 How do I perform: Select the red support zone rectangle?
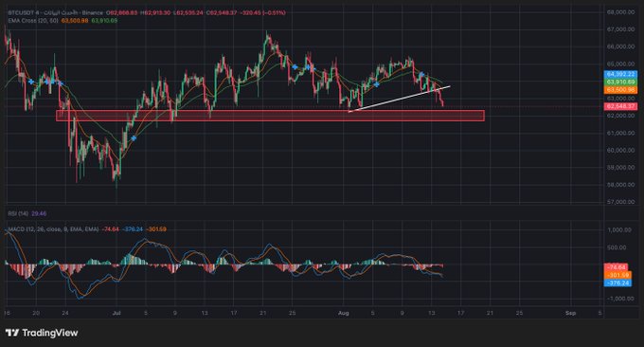(x=270, y=116)
